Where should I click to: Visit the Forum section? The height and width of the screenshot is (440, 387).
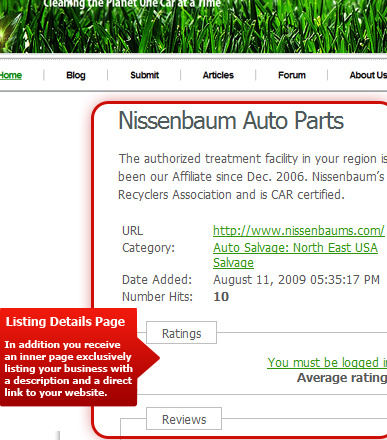click(x=292, y=75)
